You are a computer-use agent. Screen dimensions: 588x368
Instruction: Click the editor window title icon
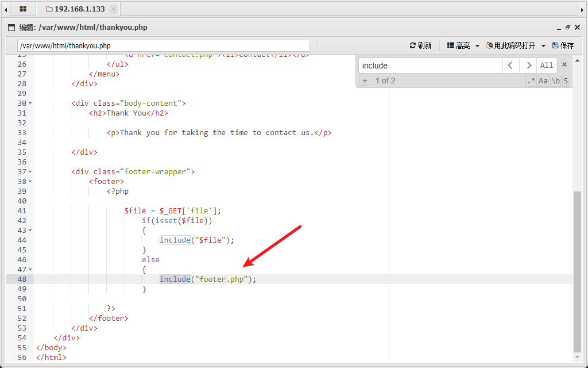pos(11,28)
